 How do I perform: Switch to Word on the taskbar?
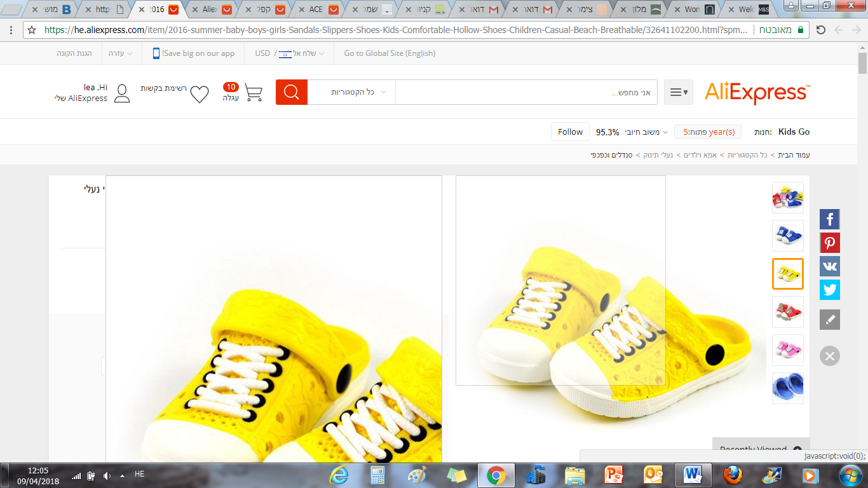[x=693, y=475]
